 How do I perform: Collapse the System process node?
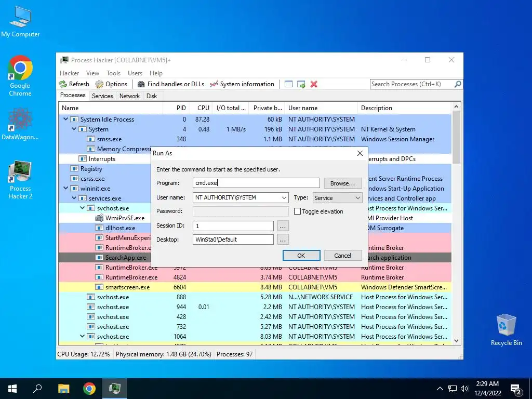(x=74, y=129)
